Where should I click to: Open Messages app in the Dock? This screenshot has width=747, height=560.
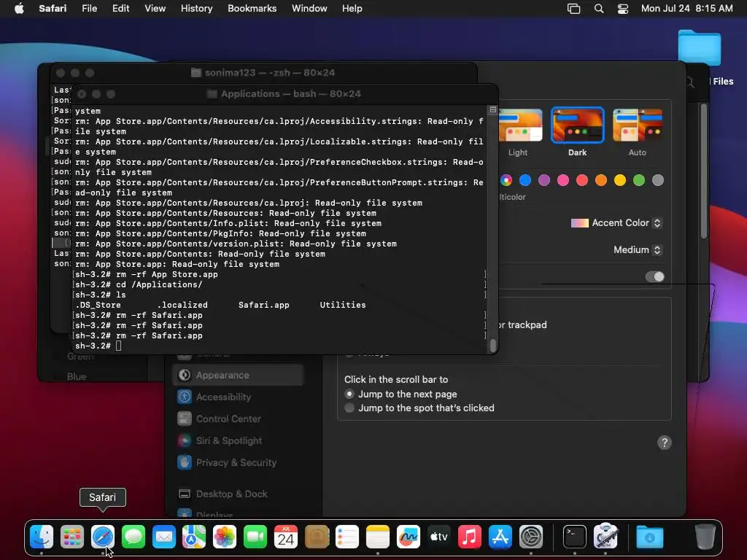pos(133,537)
